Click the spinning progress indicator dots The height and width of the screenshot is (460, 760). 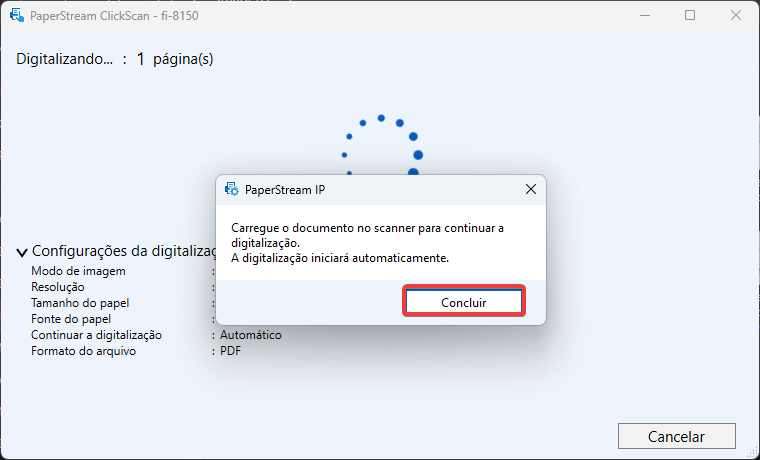[x=381, y=146]
